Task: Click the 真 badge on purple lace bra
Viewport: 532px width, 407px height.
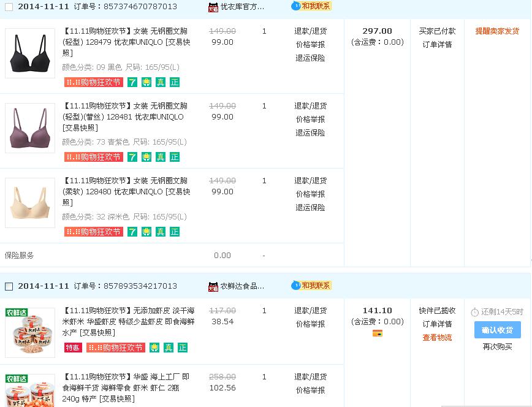Action: point(160,157)
